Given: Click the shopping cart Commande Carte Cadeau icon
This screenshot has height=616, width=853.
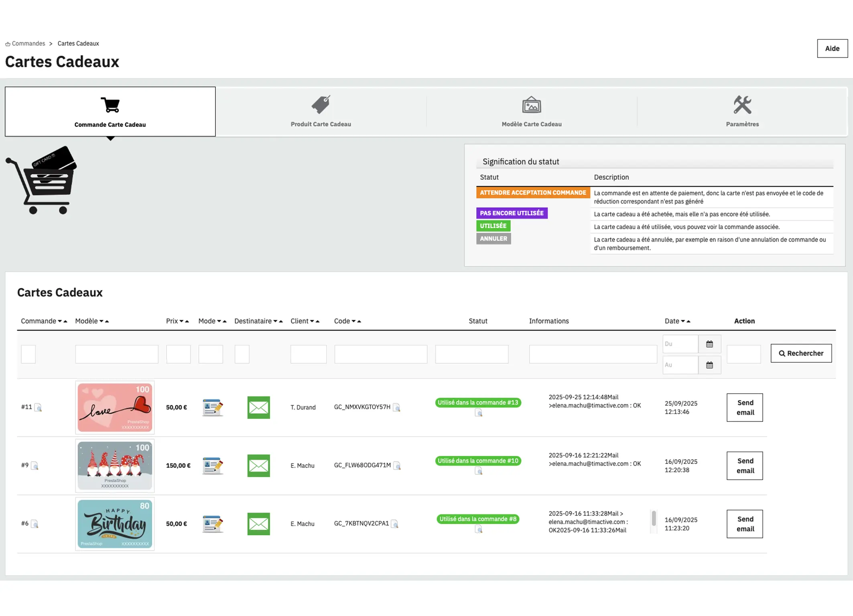Looking at the screenshot, I should (110, 105).
